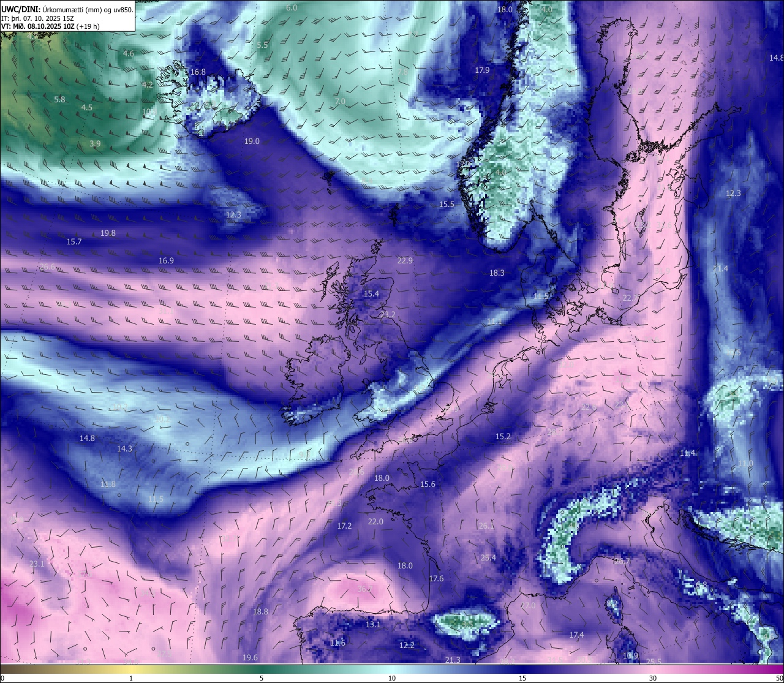784x683 pixels.
Task: Select the VT valid time line '08.10.2025 10Z'
Action: (x=51, y=26)
